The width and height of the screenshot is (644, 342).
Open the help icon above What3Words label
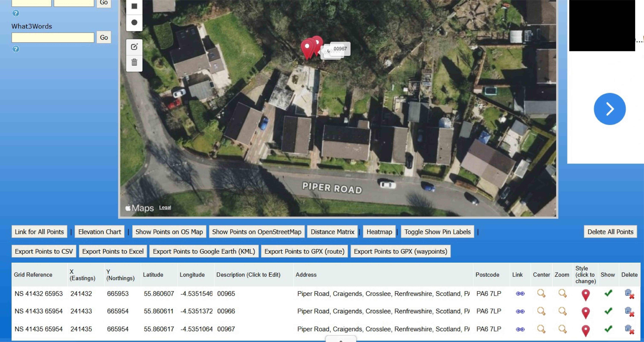[16, 13]
